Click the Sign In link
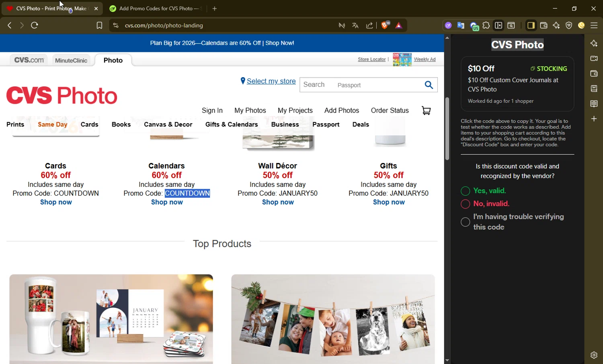Screen dimensions: 603x364 point(212,110)
